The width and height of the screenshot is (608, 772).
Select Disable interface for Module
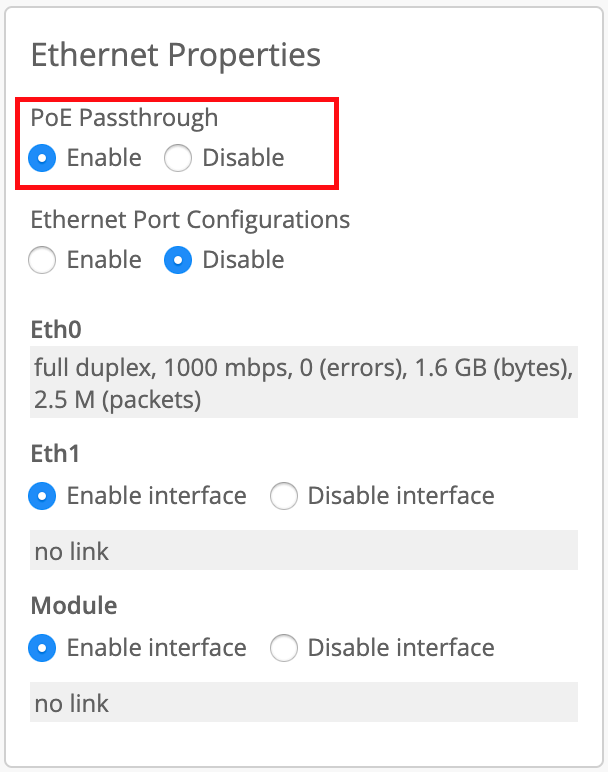coord(284,648)
